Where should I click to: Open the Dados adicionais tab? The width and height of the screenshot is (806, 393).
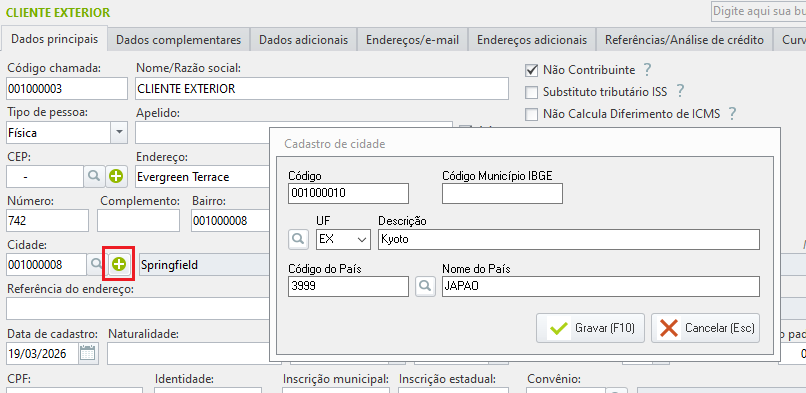(x=303, y=40)
